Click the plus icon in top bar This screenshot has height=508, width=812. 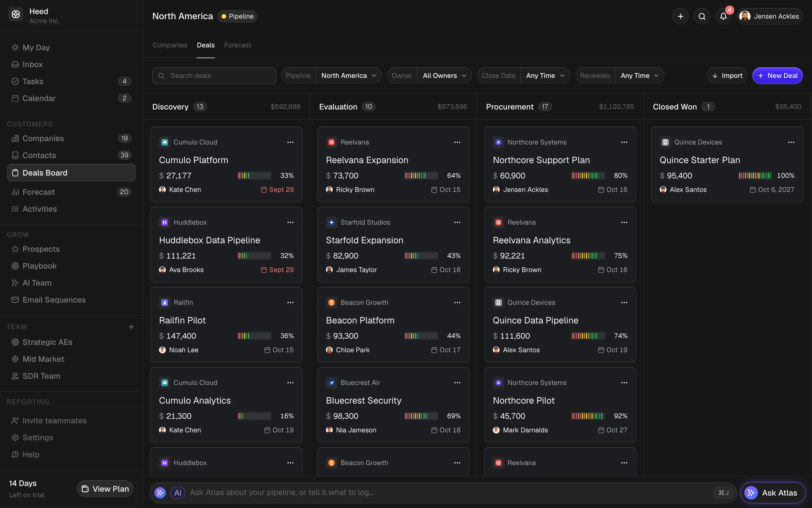click(x=680, y=16)
